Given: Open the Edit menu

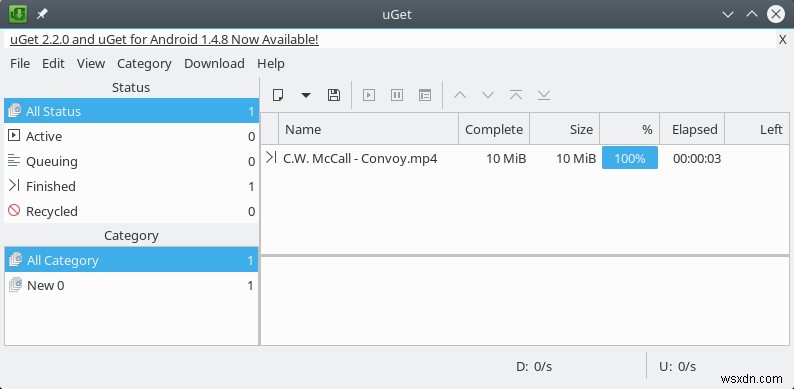Looking at the screenshot, I should coord(53,63).
